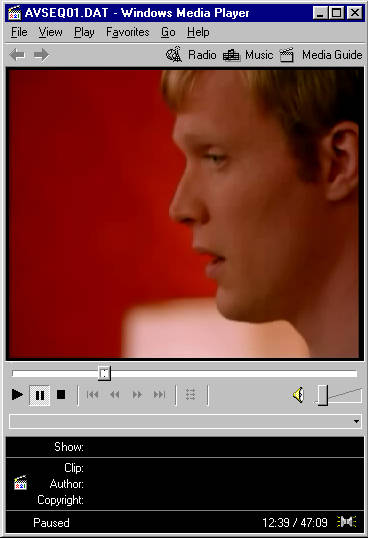The height and width of the screenshot is (538, 368).
Task: Click the Skip Back (previous track) icon
Action: (x=93, y=395)
